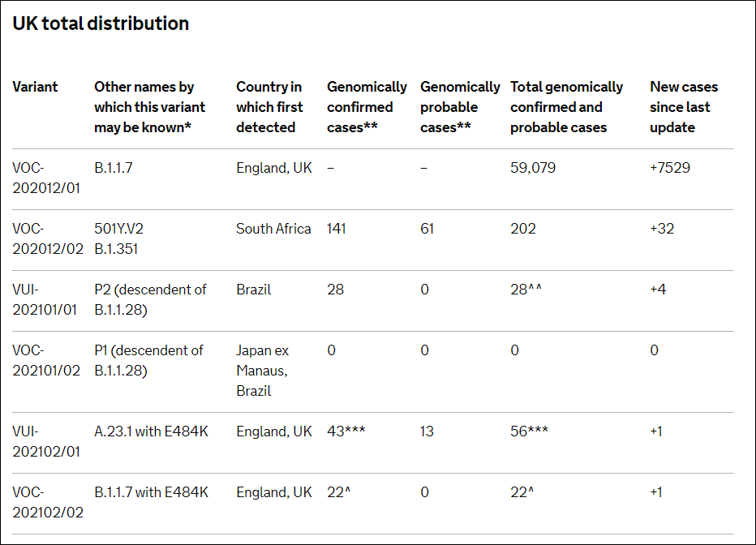Click the 56*** total cases value

[529, 431]
